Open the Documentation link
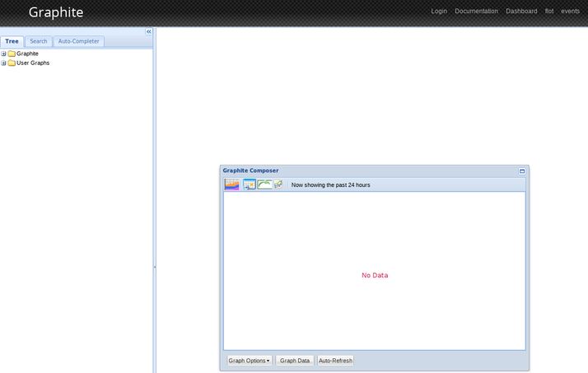The height and width of the screenshot is (373, 588). 476,12
